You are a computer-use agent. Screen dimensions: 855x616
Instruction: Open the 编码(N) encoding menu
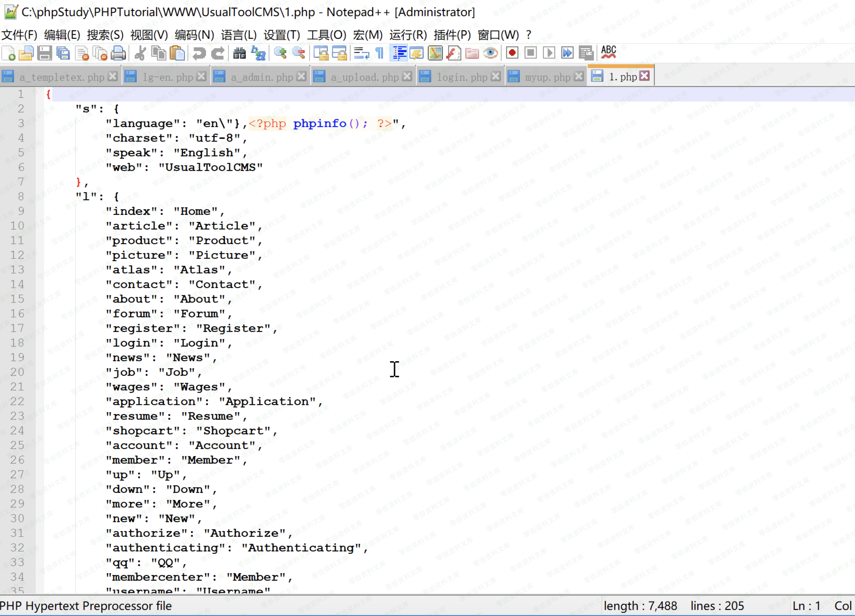(194, 35)
